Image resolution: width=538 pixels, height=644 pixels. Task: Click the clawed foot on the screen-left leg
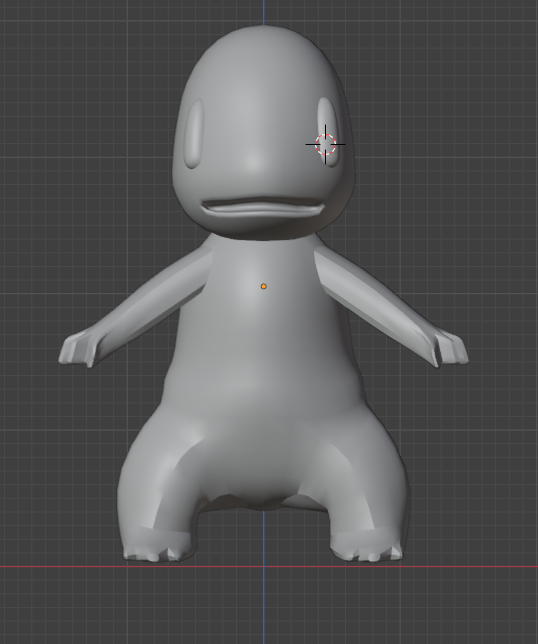pyautogui.click(x=158, y=545)
